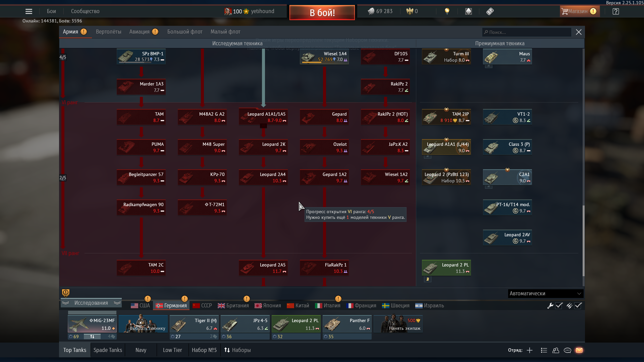Select the T-72M1 tank card
Screen dimensions: 644x362
click(202, 207)
